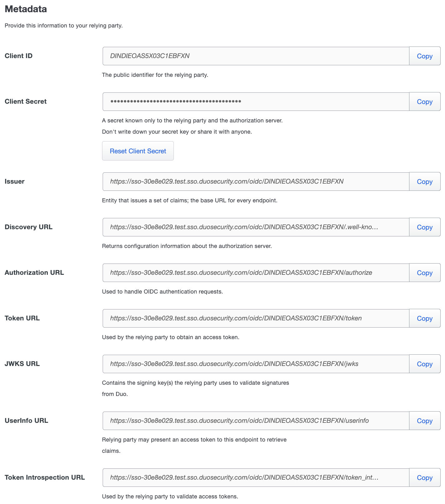Focus the Issuer URL text field
The height and width of the screenshot is (504, 445).
tap(256, 182)
